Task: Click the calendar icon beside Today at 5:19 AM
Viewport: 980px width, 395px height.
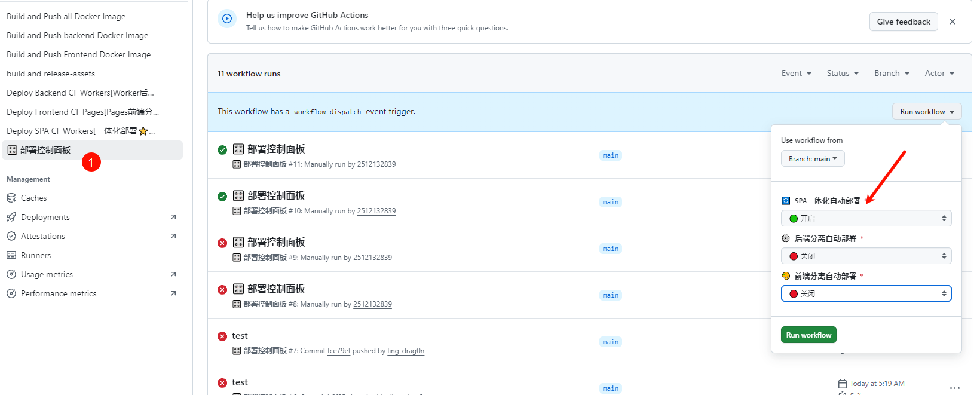Action: click(843, 384)
